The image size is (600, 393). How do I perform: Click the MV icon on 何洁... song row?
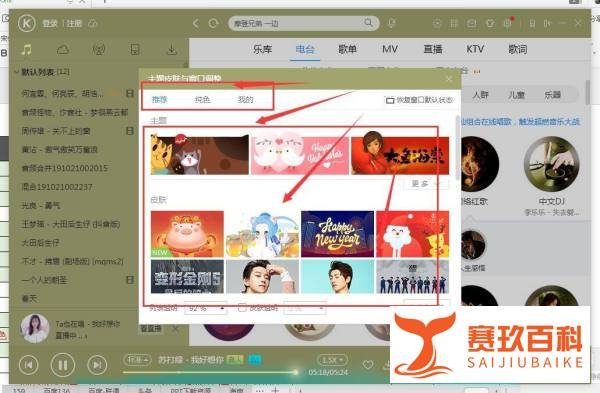[x=130, y=93]
